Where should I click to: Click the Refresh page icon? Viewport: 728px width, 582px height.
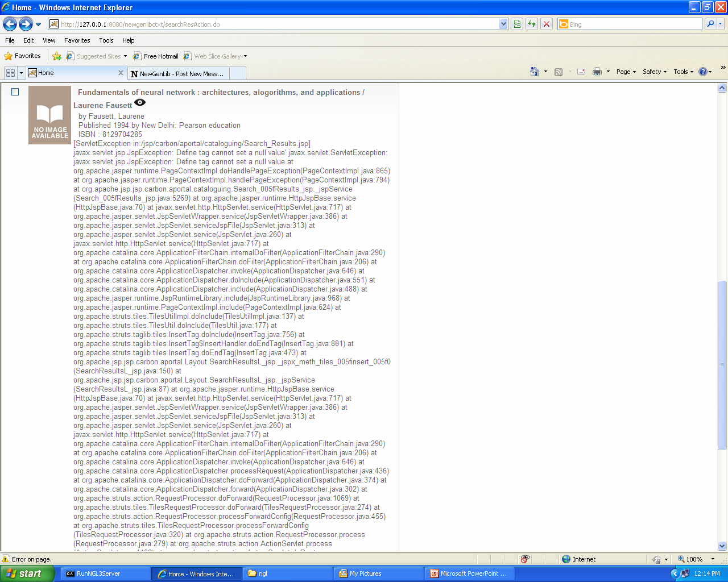click(x=532, y=24)
